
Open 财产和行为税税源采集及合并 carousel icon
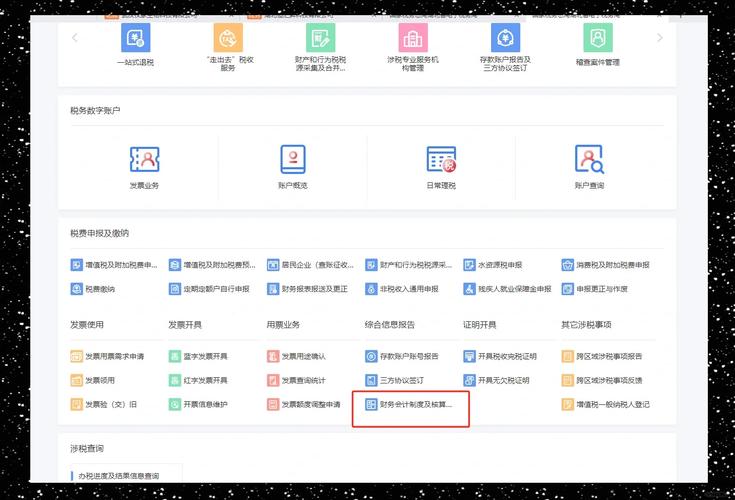321,37
